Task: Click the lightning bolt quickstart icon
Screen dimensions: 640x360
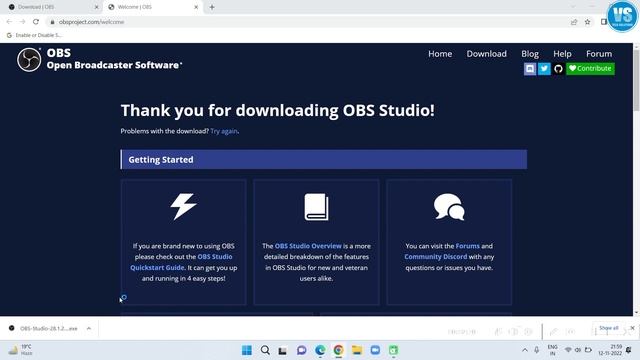Action: [183, 207]
